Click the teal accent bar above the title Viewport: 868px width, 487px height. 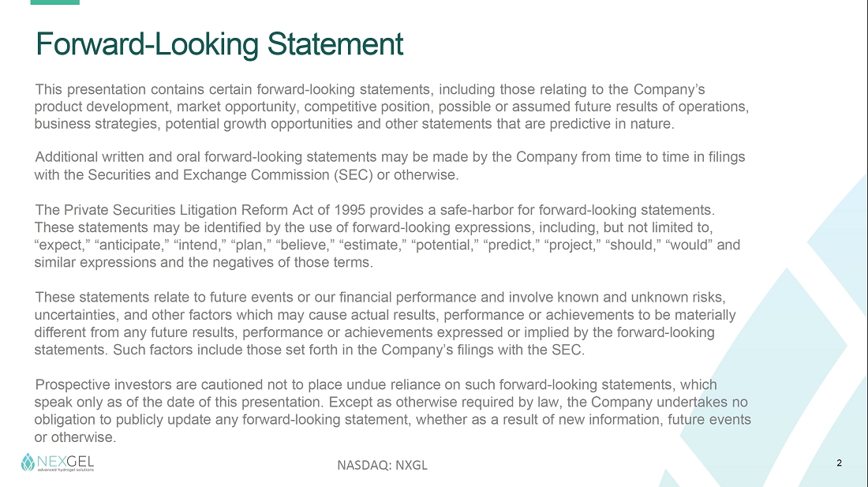point(55,2)
